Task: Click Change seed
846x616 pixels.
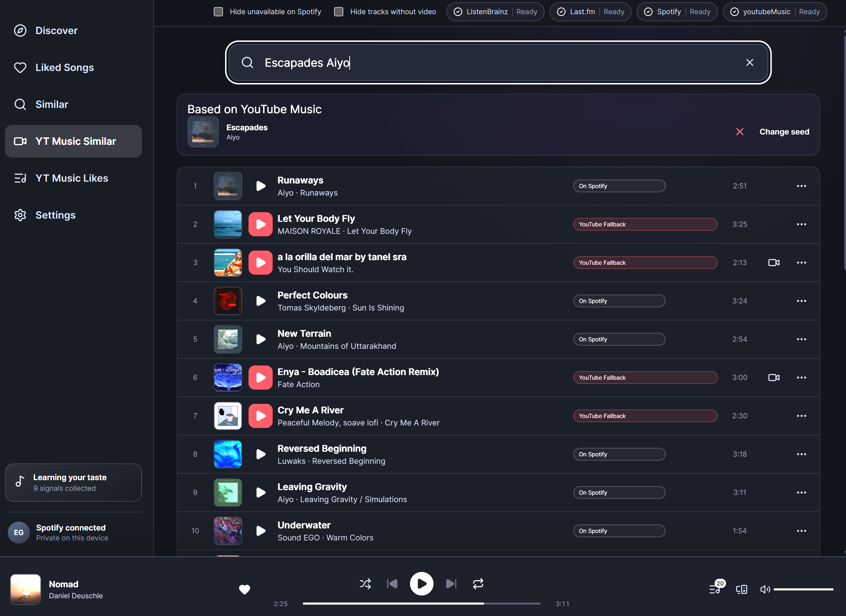Action: [x=785, y=132]
